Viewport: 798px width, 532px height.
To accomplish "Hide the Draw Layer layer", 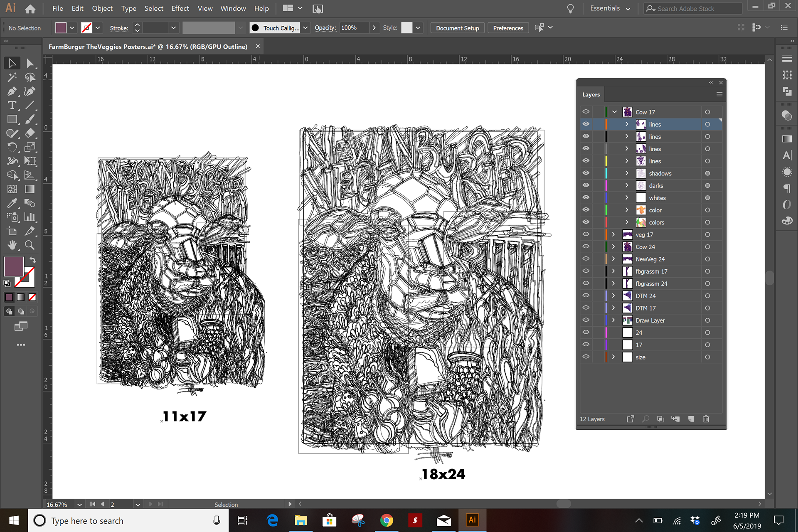I will point(586,320).
